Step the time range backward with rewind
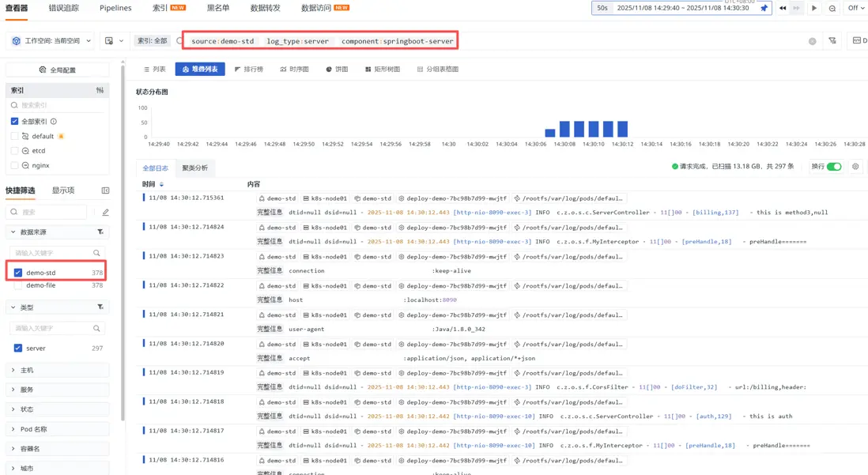Image resolution: width=868 pixels, height=475 pixels. click(x=782, y=9)
